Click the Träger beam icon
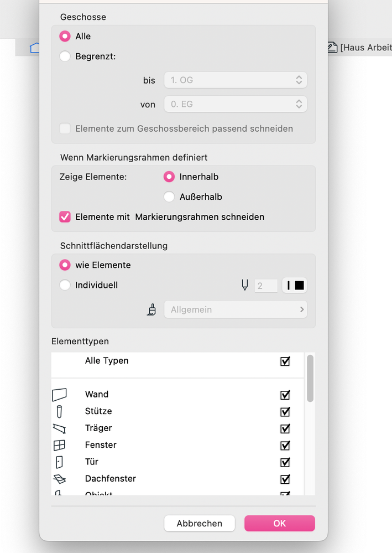The image size is (392, 553). tap(59, 428)
